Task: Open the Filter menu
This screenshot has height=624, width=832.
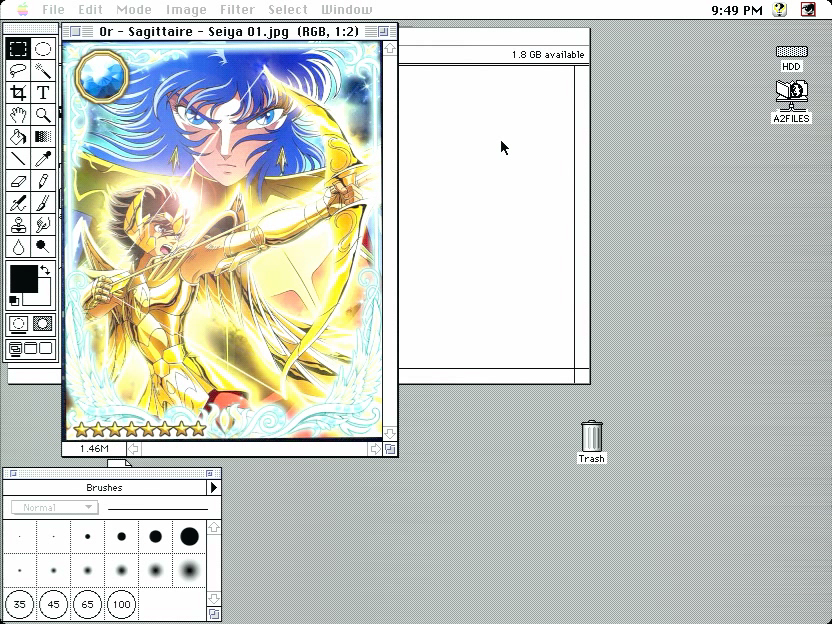Action: 237,10
